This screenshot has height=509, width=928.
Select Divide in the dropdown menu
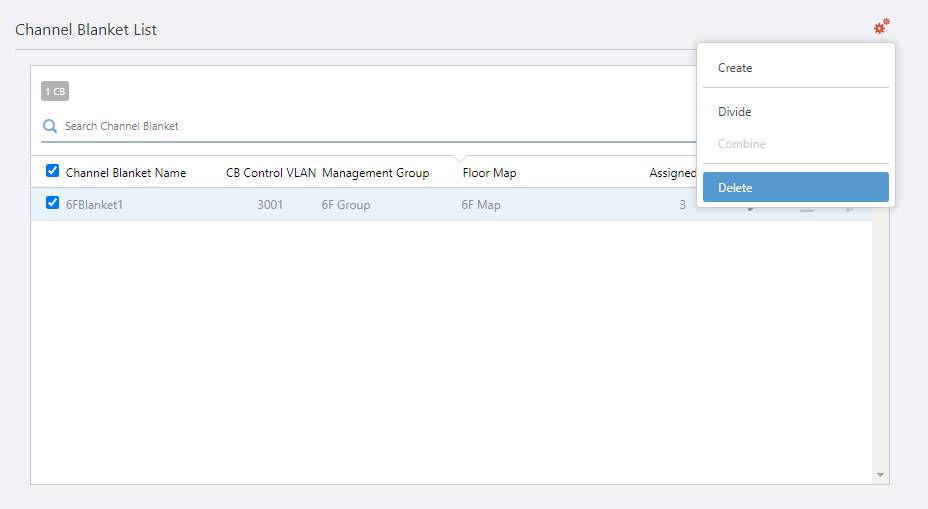click(734, 112)
